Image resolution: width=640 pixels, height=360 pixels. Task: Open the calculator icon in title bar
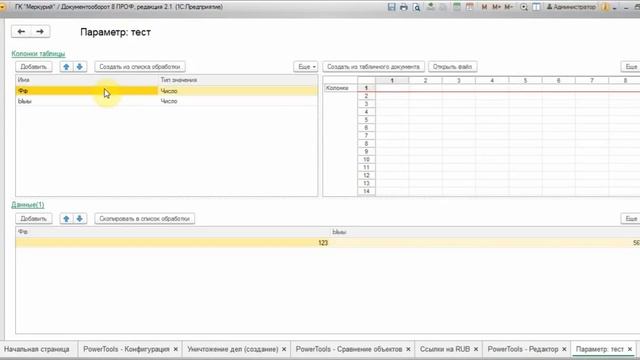pyautogui.click(x=457, y=7)
